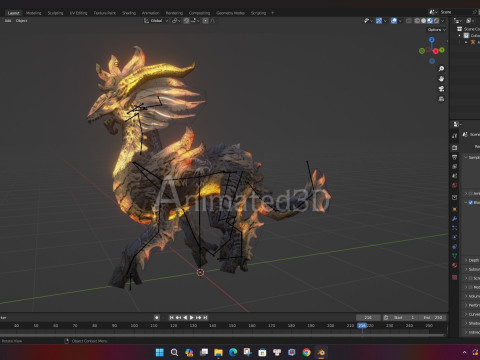The height and width of the screenshot is (360, 480).
Task: Open Windows Start menu
Action: click(x=160, y=352)
